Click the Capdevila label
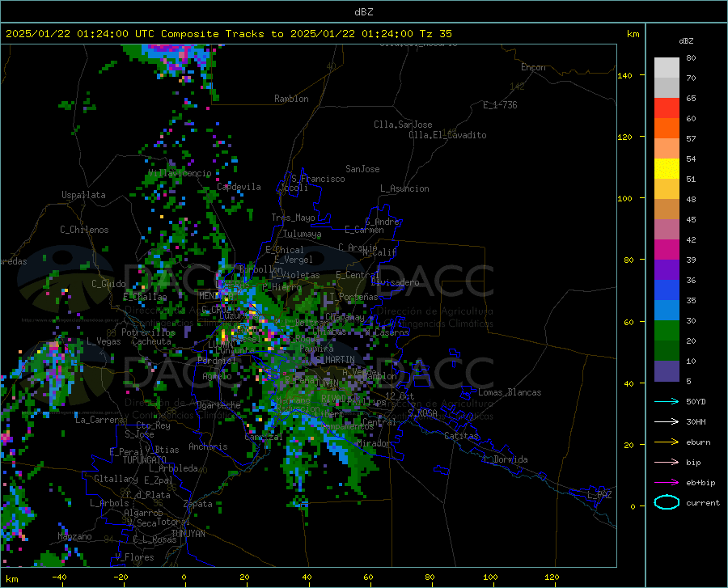 tap(239, 187)
